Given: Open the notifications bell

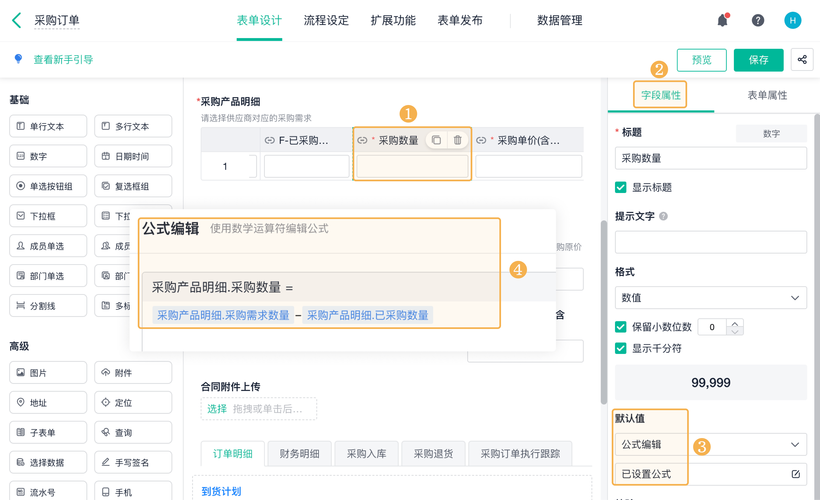Looking at the screenshot, I should 723,20.
